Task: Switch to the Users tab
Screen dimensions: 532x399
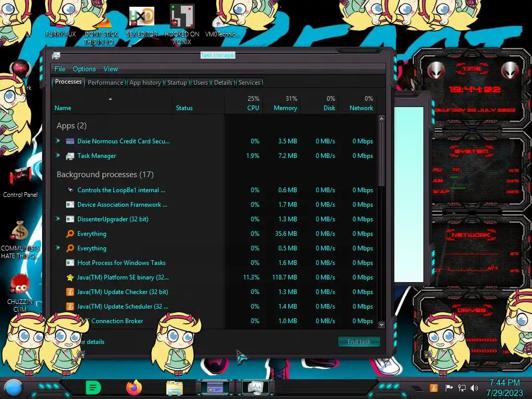Action: click(x=201, y=83)
